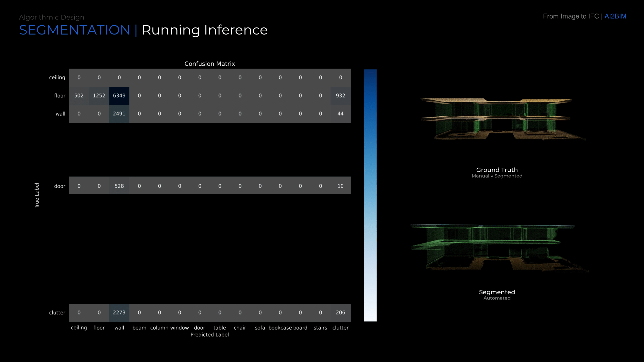Click the 'AI2BIM' blue label

pyautogui.click(x=615, y=16)
